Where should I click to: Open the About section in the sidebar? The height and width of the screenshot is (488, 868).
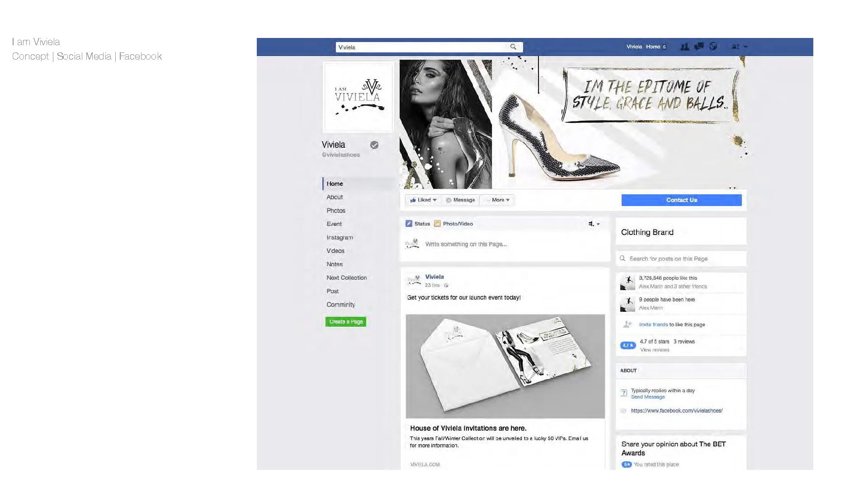[x=335, y=197]
